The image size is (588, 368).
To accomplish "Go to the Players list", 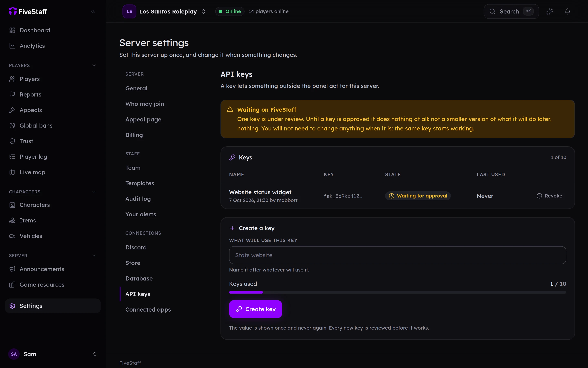I will (53, 79).
